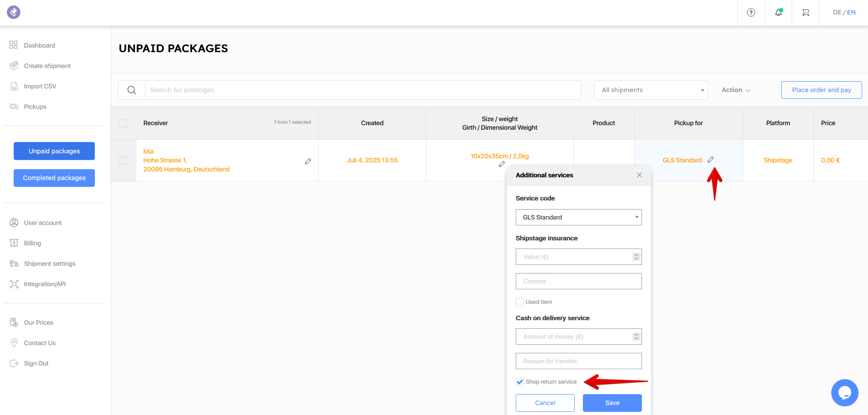Tick the checkbox for Mia's package row
The width and height of the screenshot is (868, 415).
click(x=123, y=161)
